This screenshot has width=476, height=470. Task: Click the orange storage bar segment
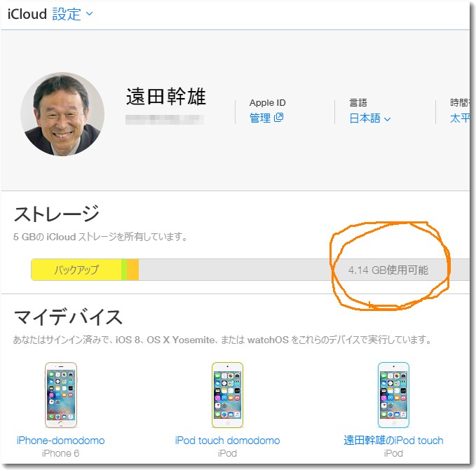click(x=133, y=270)
